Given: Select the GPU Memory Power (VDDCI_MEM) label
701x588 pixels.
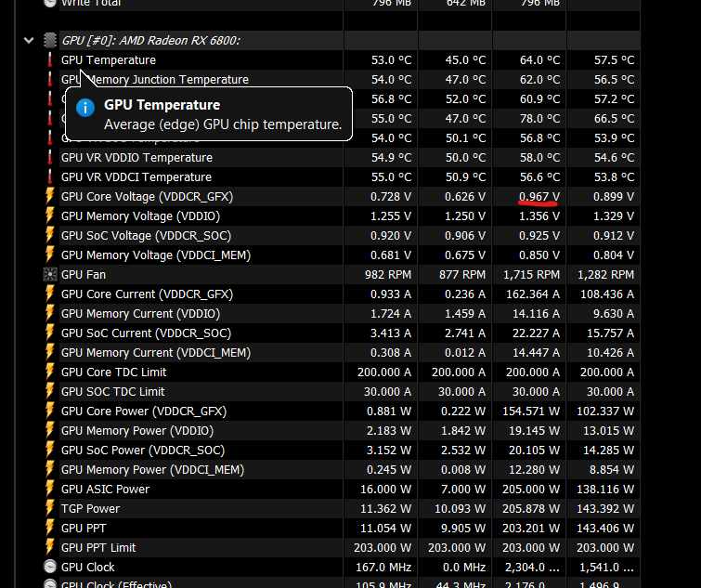Looking at the screenshot, I should 153,469.
